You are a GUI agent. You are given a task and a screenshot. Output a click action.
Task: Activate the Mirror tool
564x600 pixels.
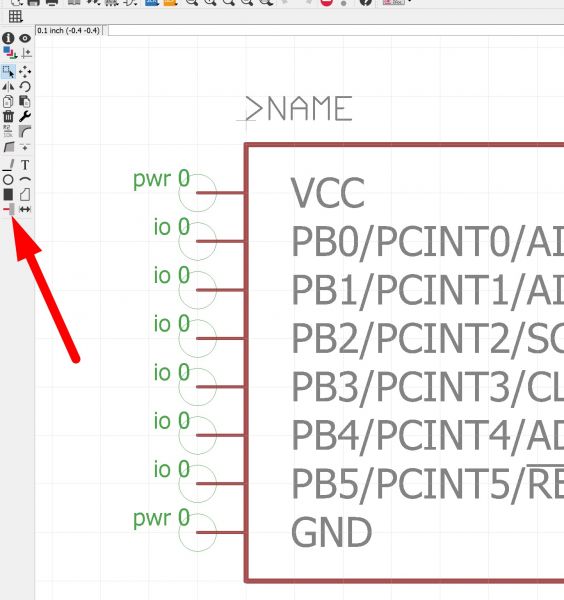click(x=8, y=86)
